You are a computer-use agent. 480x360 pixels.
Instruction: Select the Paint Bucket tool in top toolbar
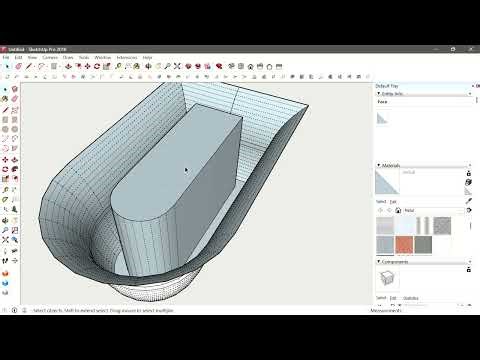point(137,67)
